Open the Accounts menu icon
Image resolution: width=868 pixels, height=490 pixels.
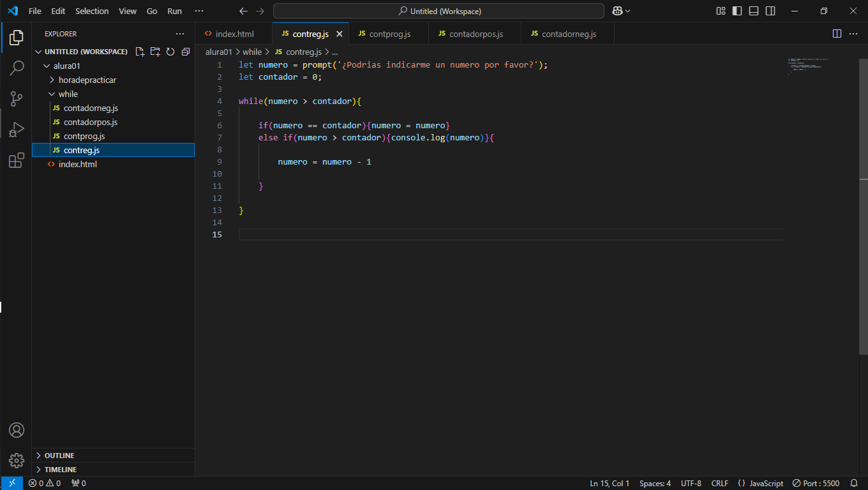coord(17,430)
